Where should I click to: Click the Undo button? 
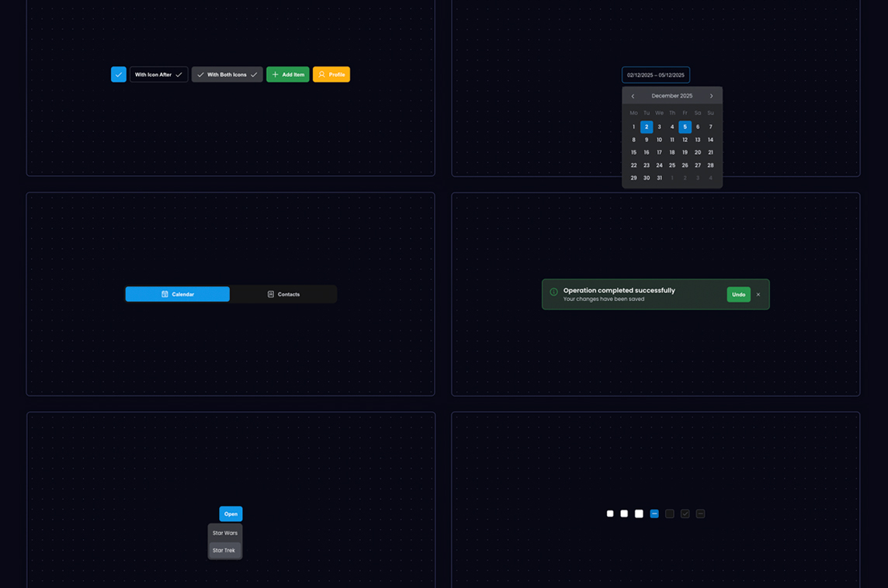pyautogui.click(x=738, y=295)
